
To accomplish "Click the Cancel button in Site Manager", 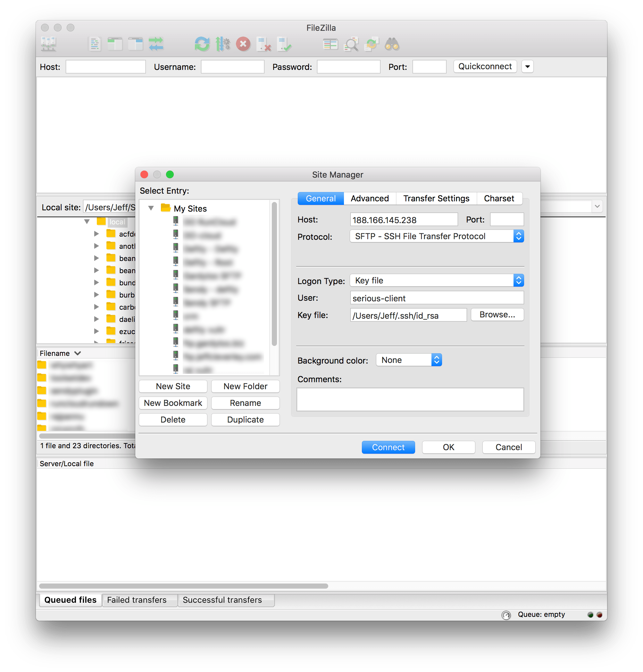I will tap(509, 448).
